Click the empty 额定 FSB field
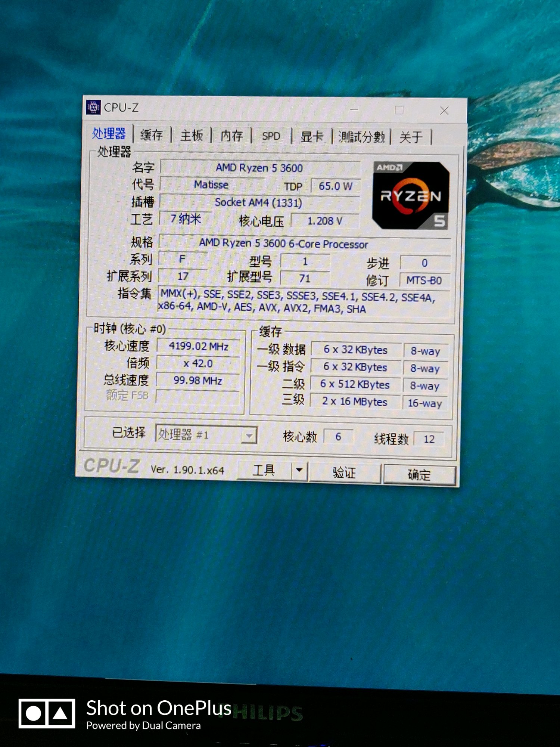 [x=197, y=397]
